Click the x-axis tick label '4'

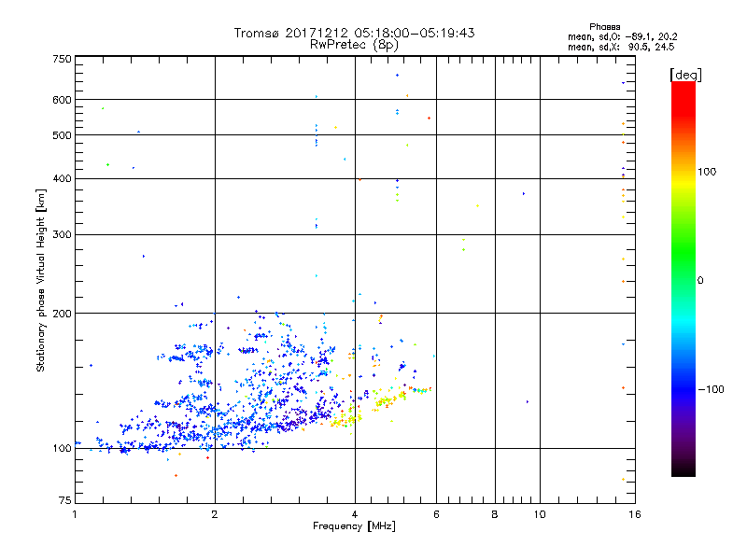coord(355,514)
